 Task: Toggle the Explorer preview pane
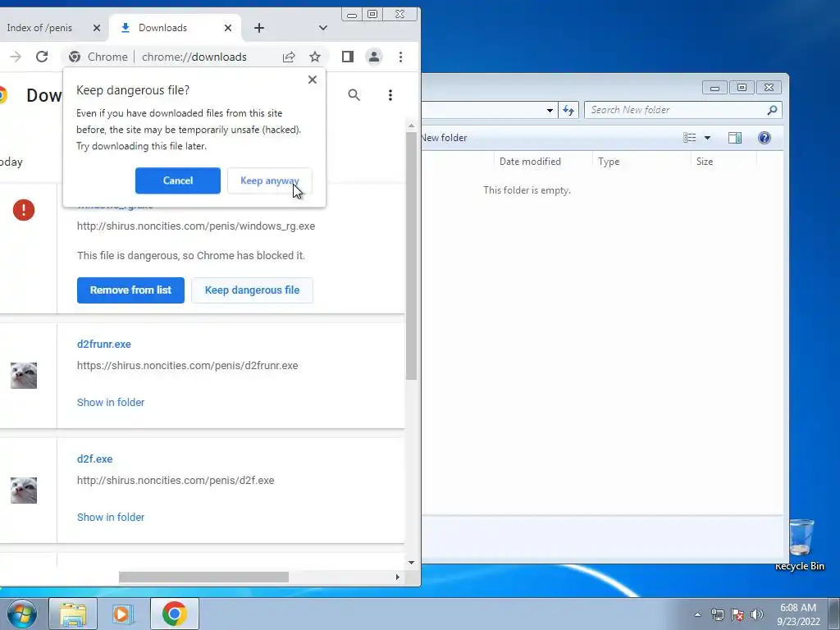click(x=735, y=138)
